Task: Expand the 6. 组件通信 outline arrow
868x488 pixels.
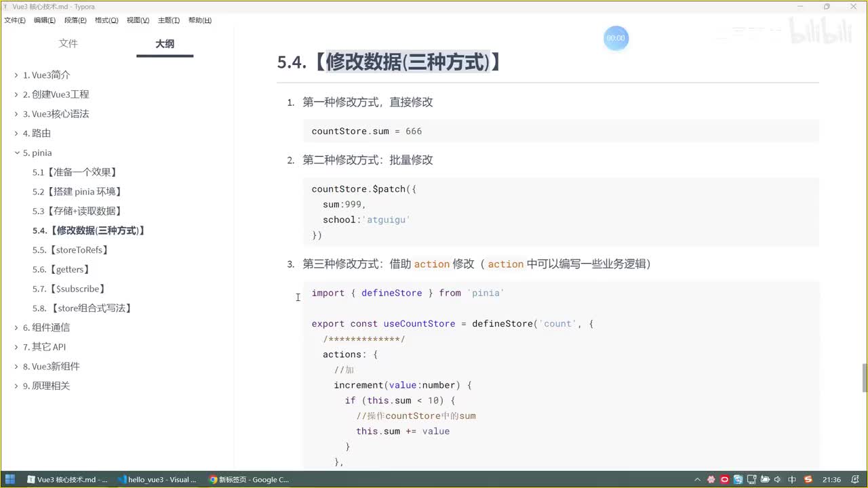Action: pyautogui.click(x=16, y=327)
